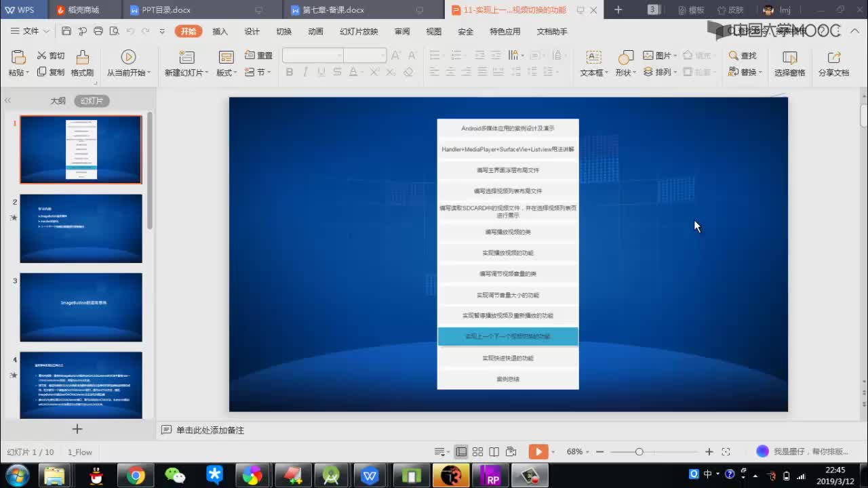Click the Undo arrow icon
Viewport: 868px width, 488px height.
[x=130, y=31]
